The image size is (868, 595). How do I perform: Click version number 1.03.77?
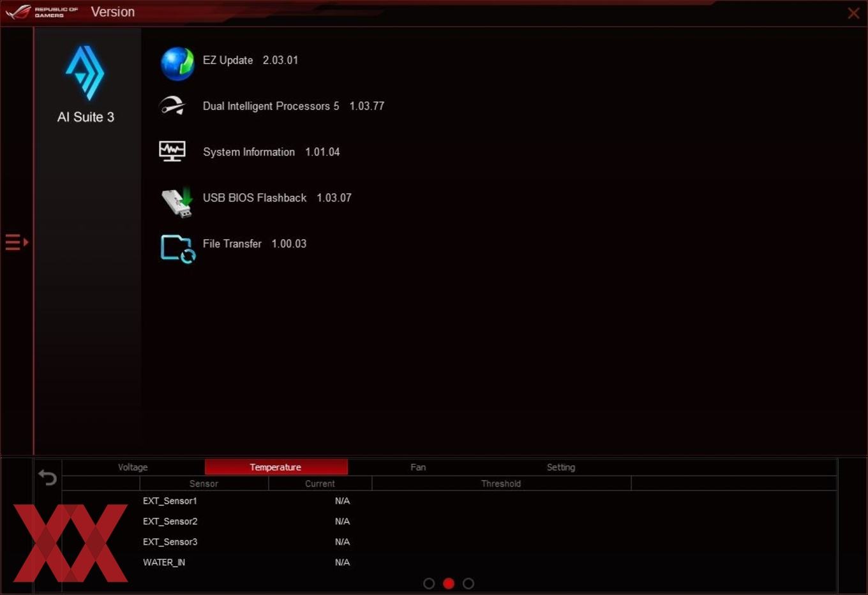pyautogui.click(x=367, y=106)
